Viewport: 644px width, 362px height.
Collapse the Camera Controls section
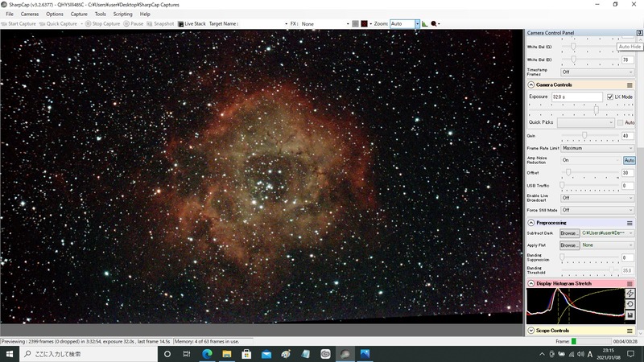(531, 85)
